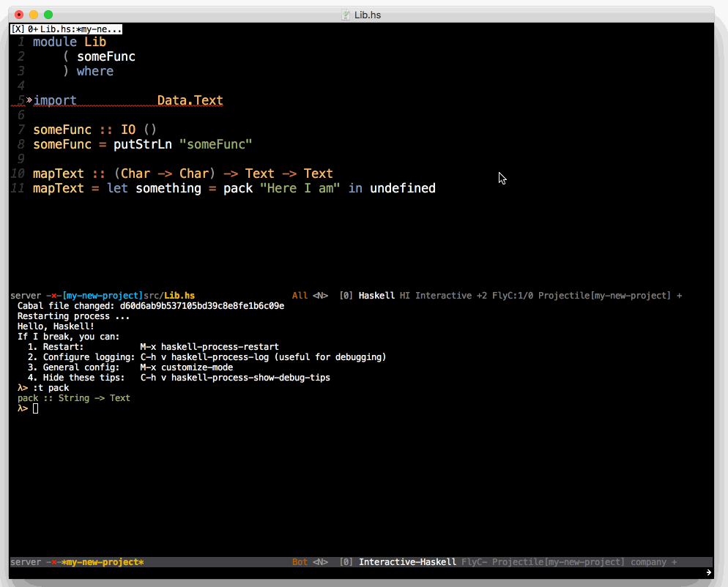Screen dimensions: 728x587
Task: Click 'Lib.hs' buffer name in mode line
Action: click(179, 296)
